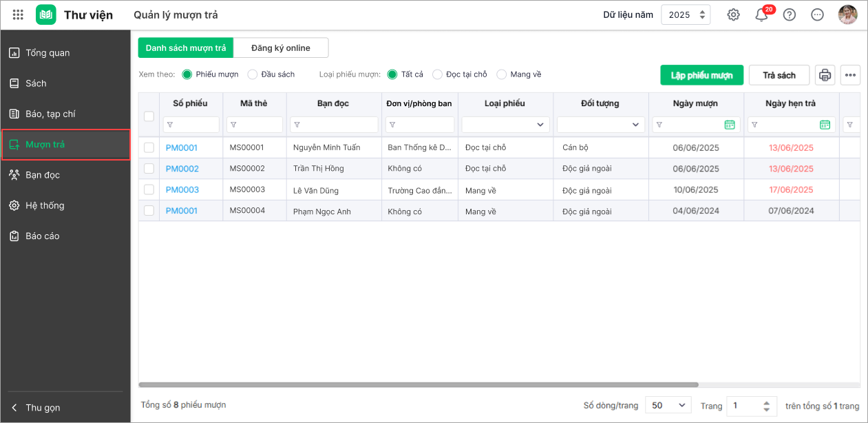Tick the checkbox for Nguyễn Minh Tuấn row
868x423 pixels.
pyautogui.click(x=149, y=147)
